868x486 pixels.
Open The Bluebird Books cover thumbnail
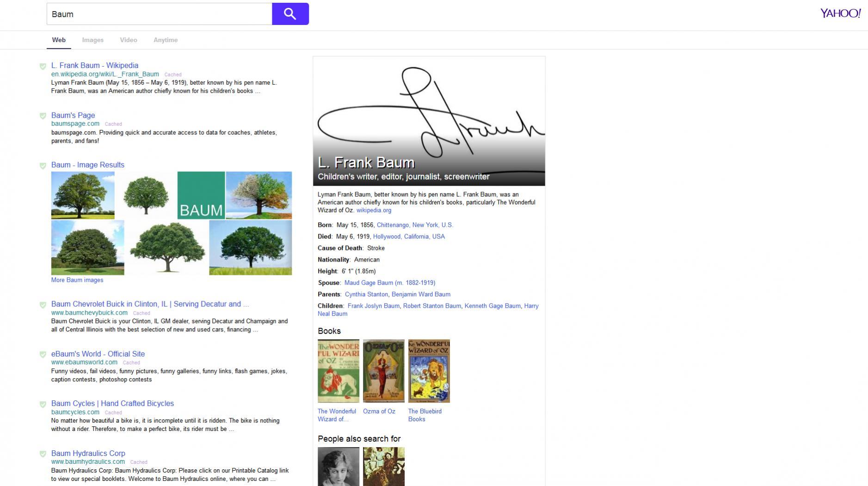point(429,371)
